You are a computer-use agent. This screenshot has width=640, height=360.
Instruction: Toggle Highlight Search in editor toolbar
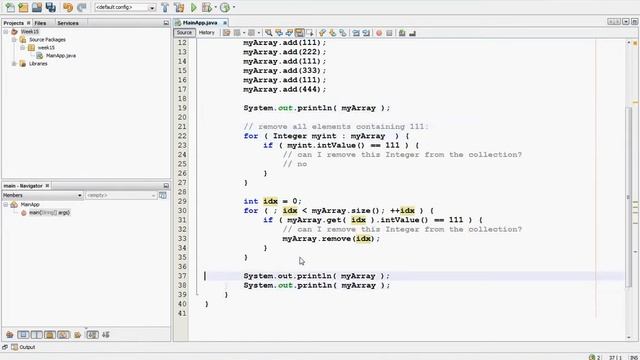(x=299, y=33)
